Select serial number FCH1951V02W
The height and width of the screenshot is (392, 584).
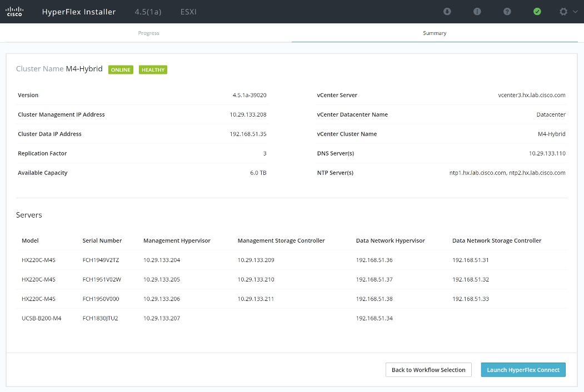(102, 279)
